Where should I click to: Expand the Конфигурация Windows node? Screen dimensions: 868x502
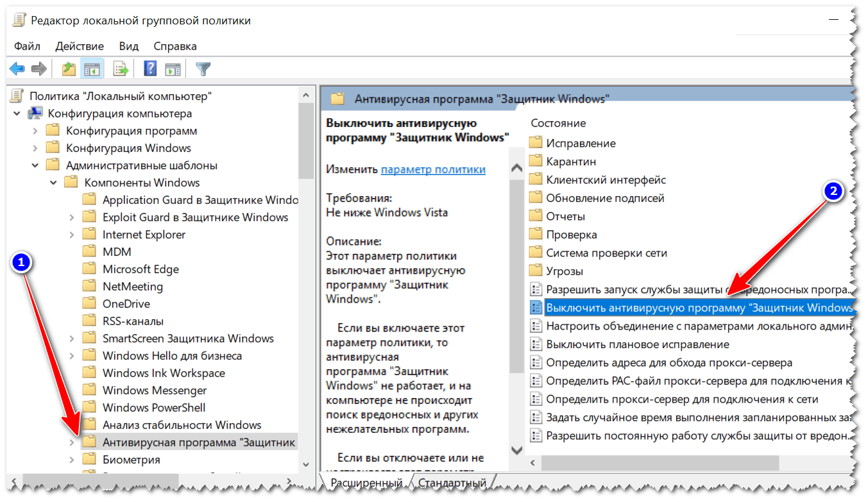(x=35, y=148)
